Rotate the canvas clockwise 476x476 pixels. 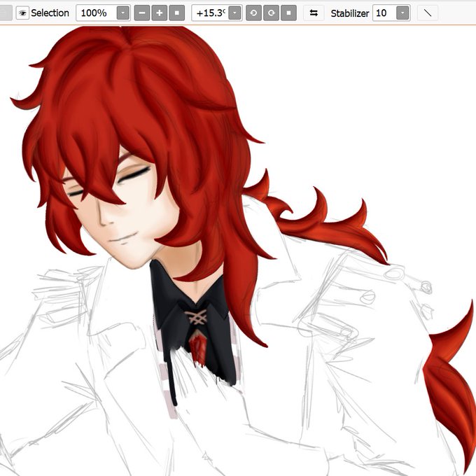pyautogui.click(x=271, y=13)
